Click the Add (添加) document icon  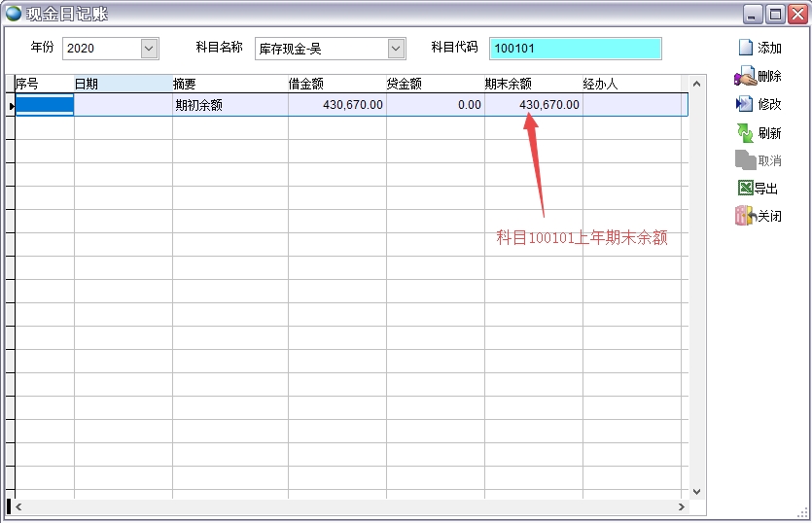[746, 48]
